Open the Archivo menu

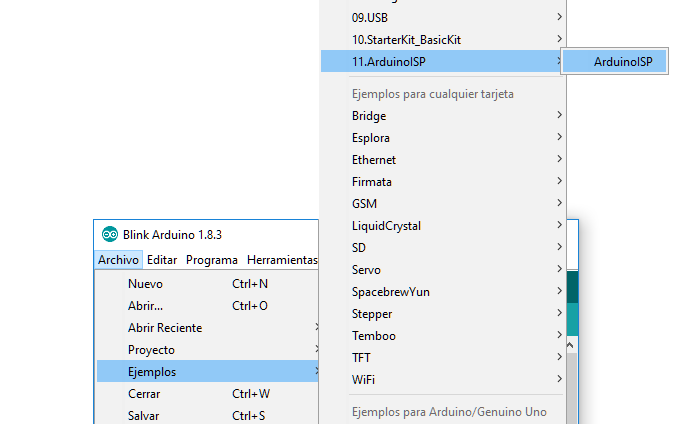[118, 260]
